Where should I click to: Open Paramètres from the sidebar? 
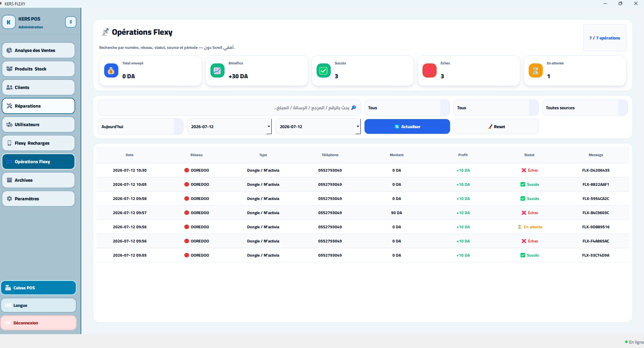pos(38,199)
